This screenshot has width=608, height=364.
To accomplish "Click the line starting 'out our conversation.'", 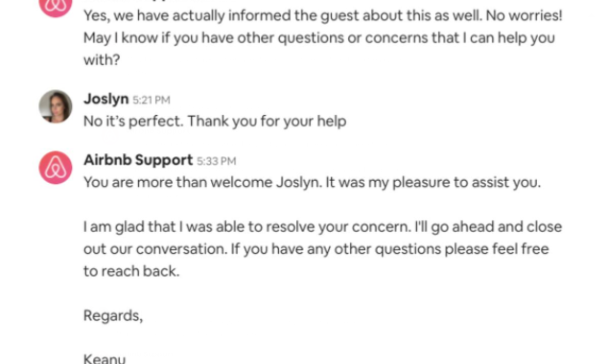I will [x=316, y=249].
